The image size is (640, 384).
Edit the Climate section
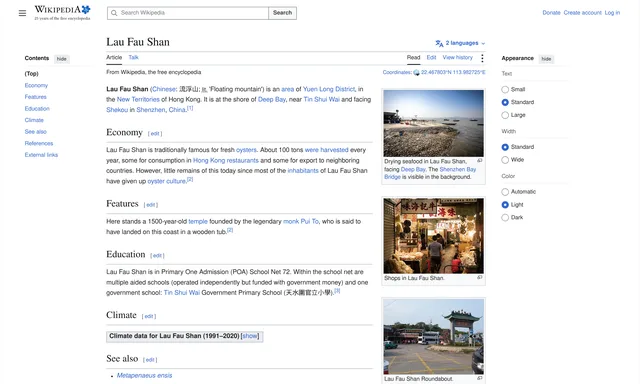coord(149,316)
